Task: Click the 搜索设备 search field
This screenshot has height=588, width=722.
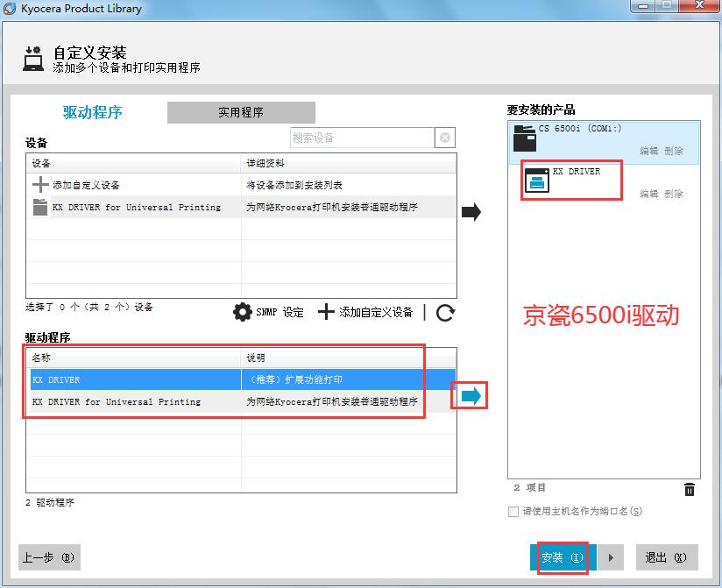Action: click(x=363, y=138)
